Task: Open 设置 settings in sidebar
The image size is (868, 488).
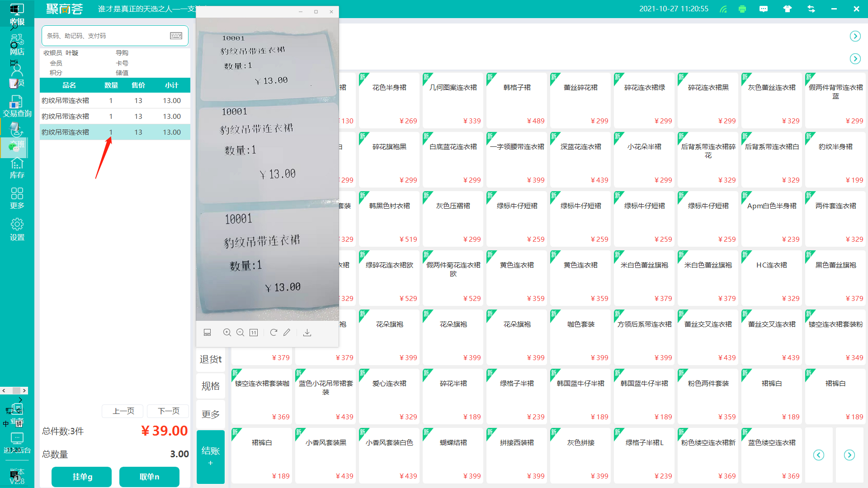Action: [17, 230]
